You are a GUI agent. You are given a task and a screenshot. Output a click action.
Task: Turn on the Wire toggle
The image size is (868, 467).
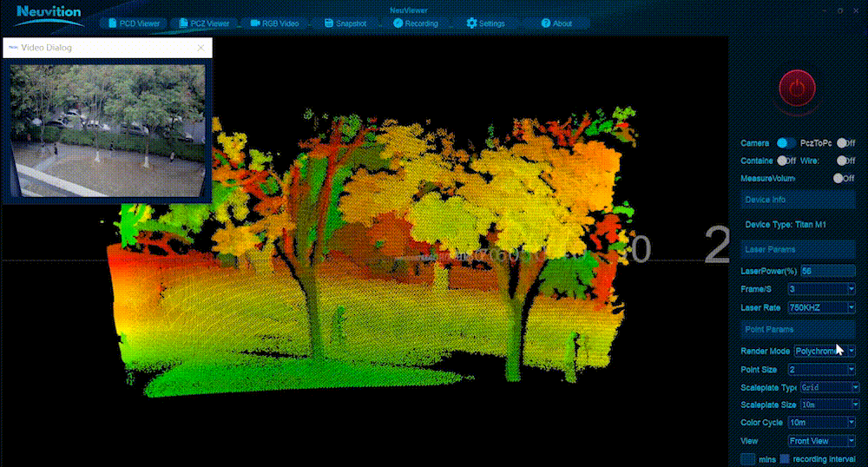[842, 161]
